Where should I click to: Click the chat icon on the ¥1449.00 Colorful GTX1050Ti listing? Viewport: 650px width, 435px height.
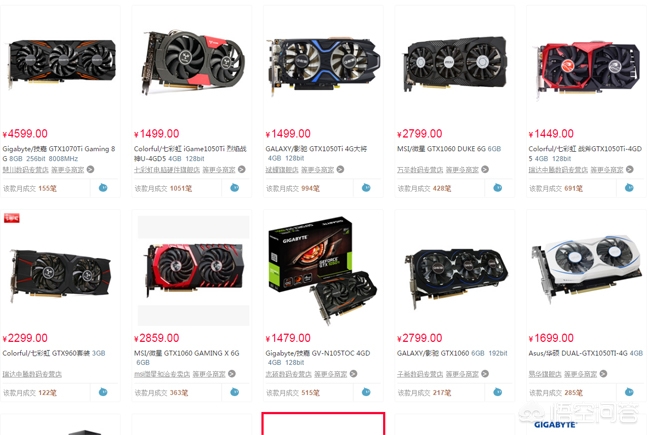coord(629,188)
